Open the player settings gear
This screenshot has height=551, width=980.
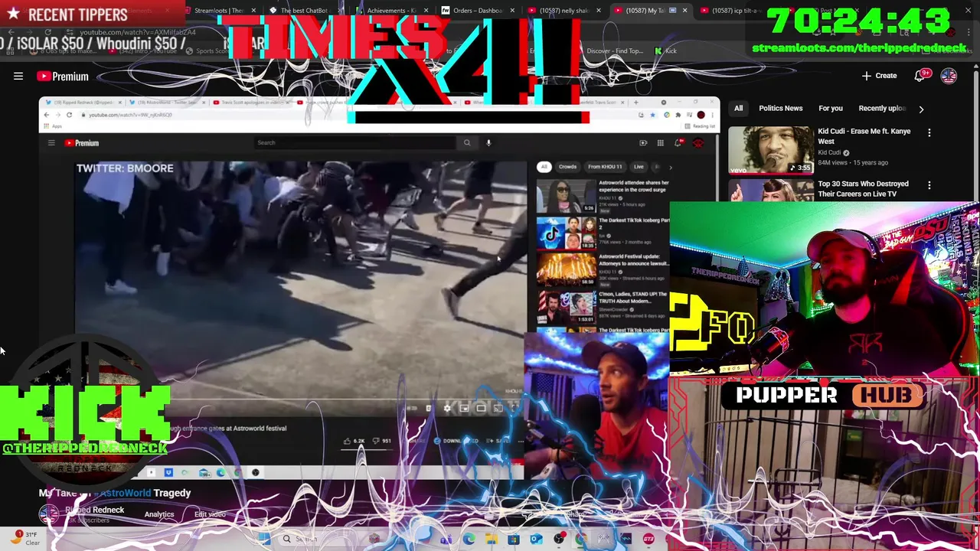pyautogui.click(x=447, y=409)
